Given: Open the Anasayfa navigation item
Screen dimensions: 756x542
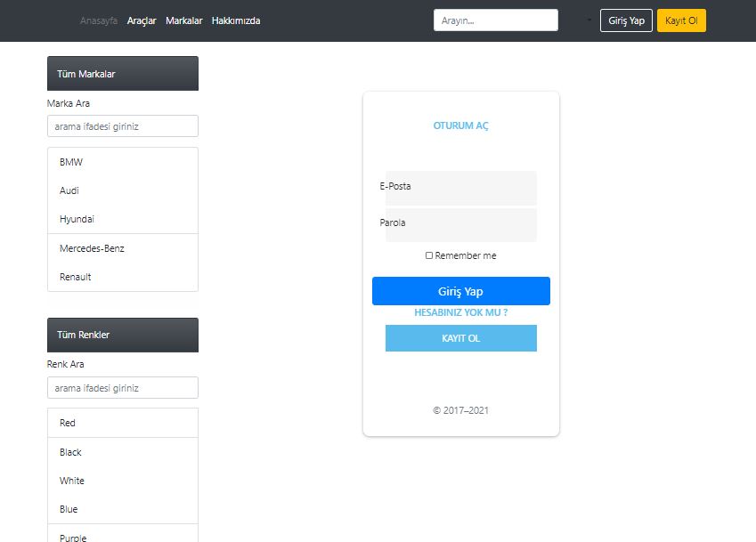Looking at the screenshot, I should 98,20.
